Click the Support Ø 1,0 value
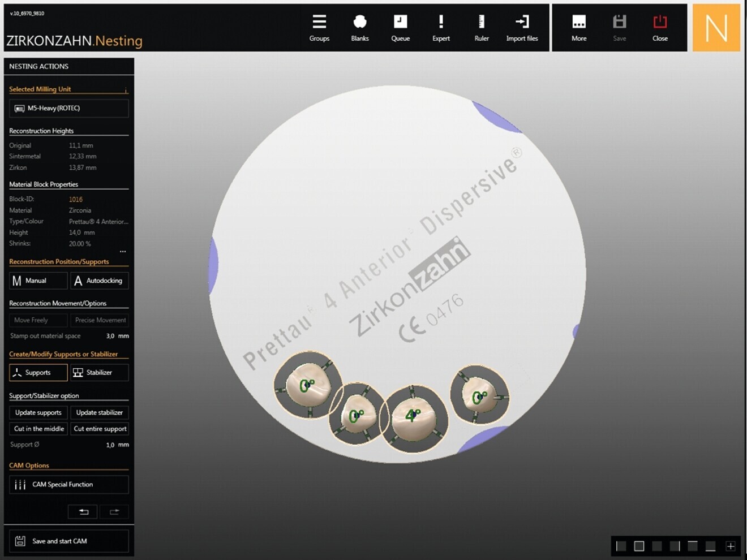Screen dimensions: 747x560 click(x=110, y=445)
